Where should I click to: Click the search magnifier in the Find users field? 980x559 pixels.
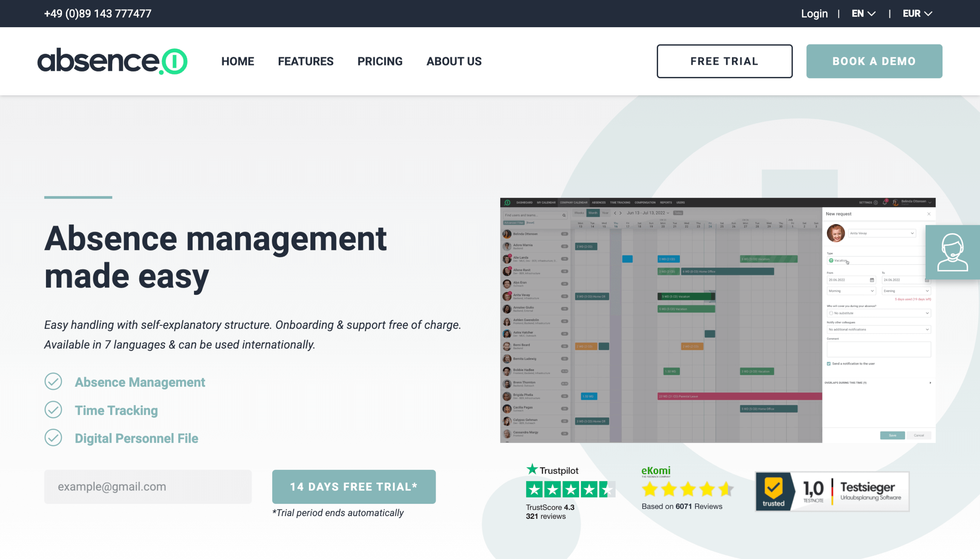(564, 216)
